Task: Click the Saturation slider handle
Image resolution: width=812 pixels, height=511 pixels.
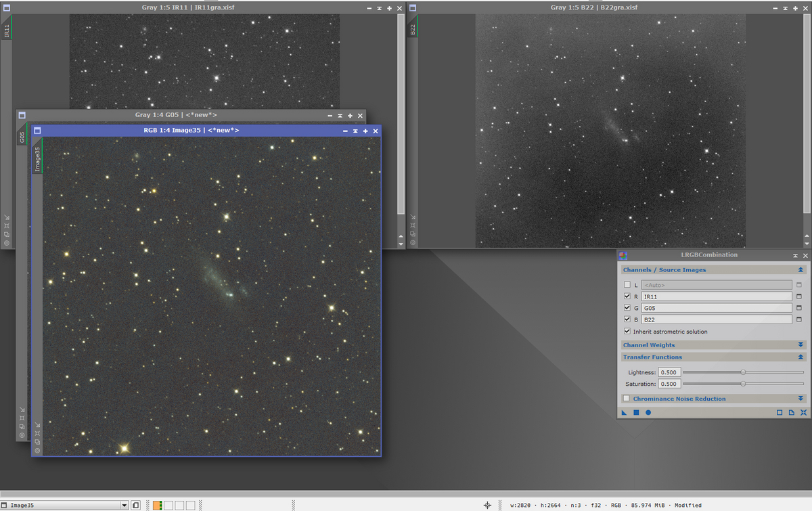Action: click(x=743, y=384)
